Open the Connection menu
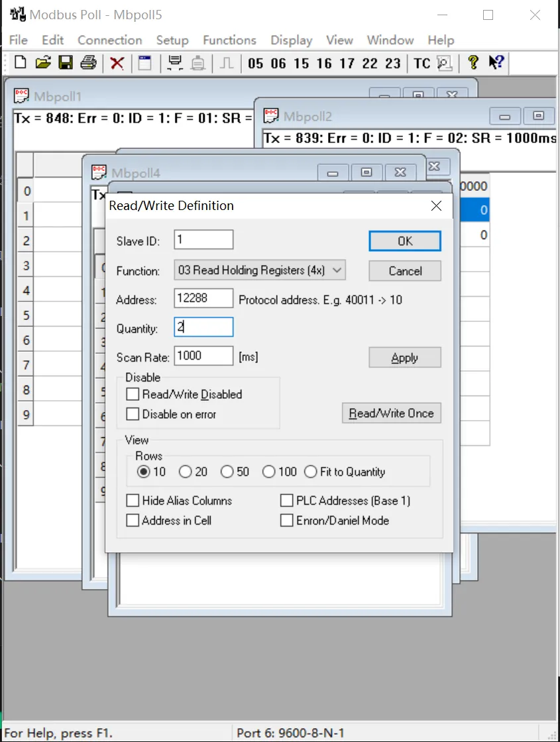The width and height of the screenshot is (560, 742). click(110, 40)
